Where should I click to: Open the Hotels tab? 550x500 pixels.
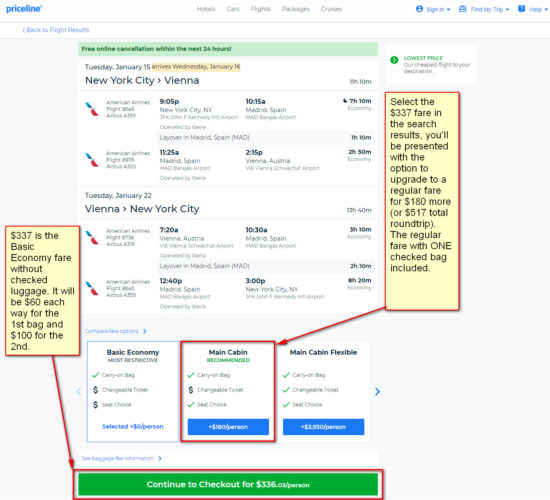(206, 9)
